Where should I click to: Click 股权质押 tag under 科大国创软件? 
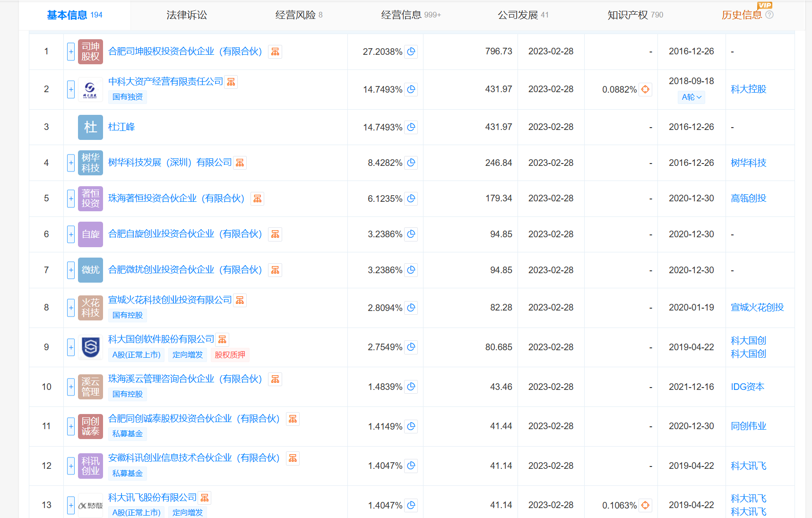pos(230,355)
